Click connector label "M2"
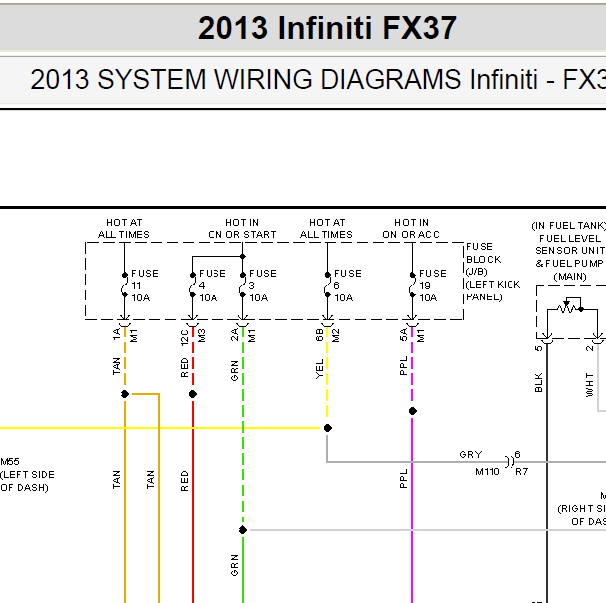This screenshot has height=603, width=606. point(335,336)
